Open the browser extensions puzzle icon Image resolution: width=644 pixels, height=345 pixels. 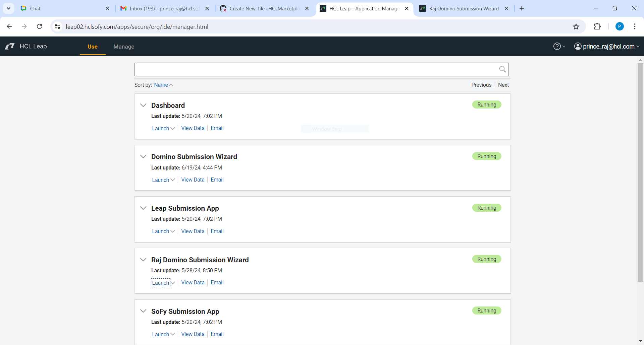(x=597, y=26)
